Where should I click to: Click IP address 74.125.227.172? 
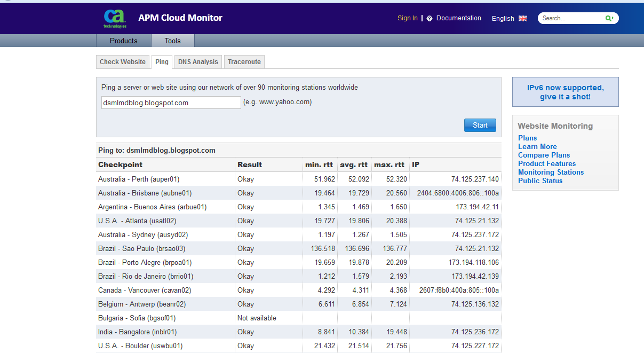pos(475,346)
